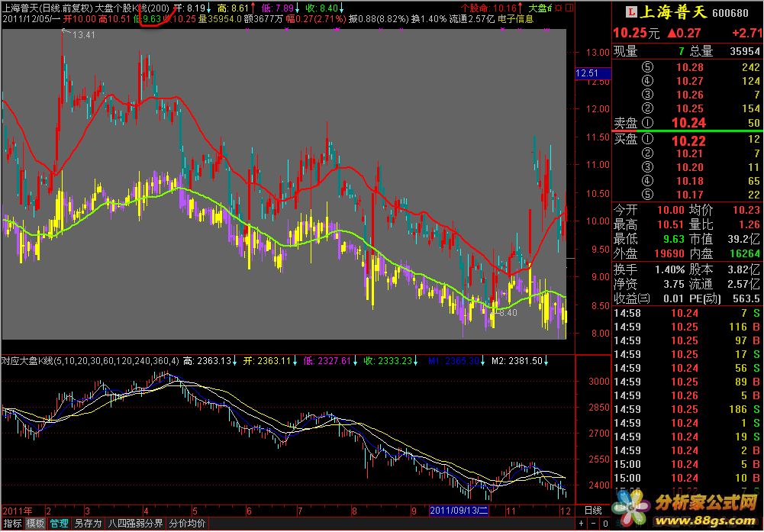Click sell level ④ price 10.27

click(x=689, y=81)
